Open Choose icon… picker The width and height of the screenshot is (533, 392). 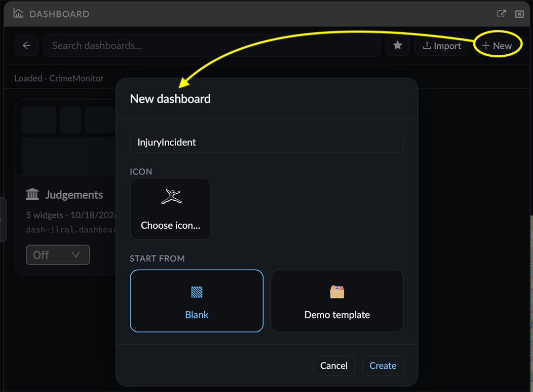coord(171,209)
